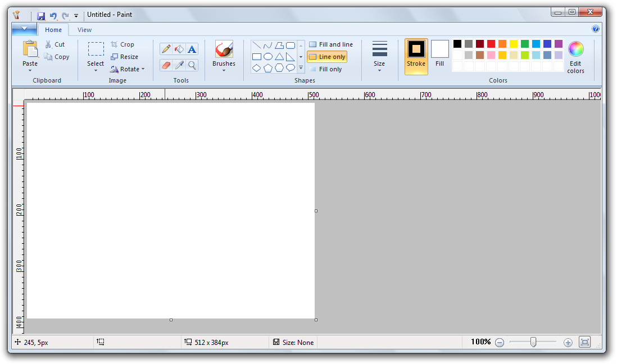Pick the red color swatch
Image resolution: width=617 pixels, height=364 pixels.
491,44
